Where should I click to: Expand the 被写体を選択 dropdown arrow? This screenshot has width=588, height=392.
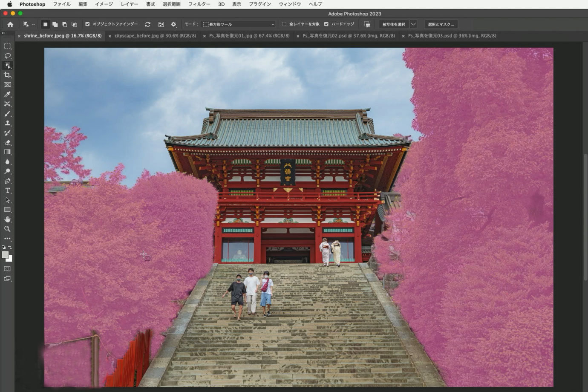point(413,24)
